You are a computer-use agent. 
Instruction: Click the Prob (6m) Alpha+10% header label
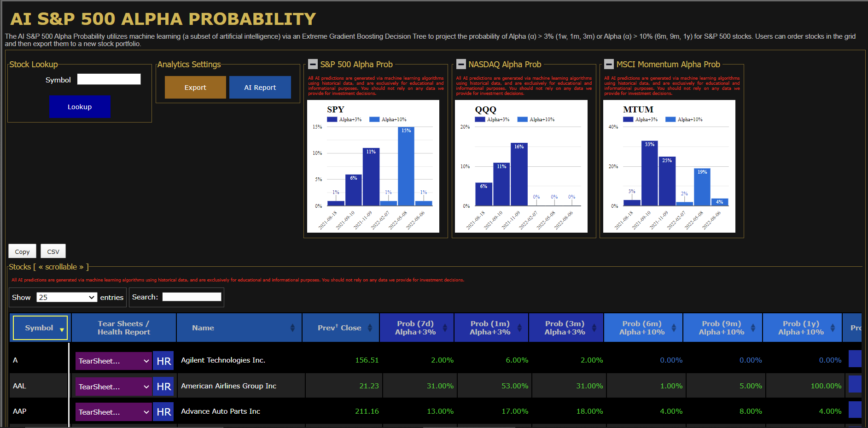coord(642,328)
